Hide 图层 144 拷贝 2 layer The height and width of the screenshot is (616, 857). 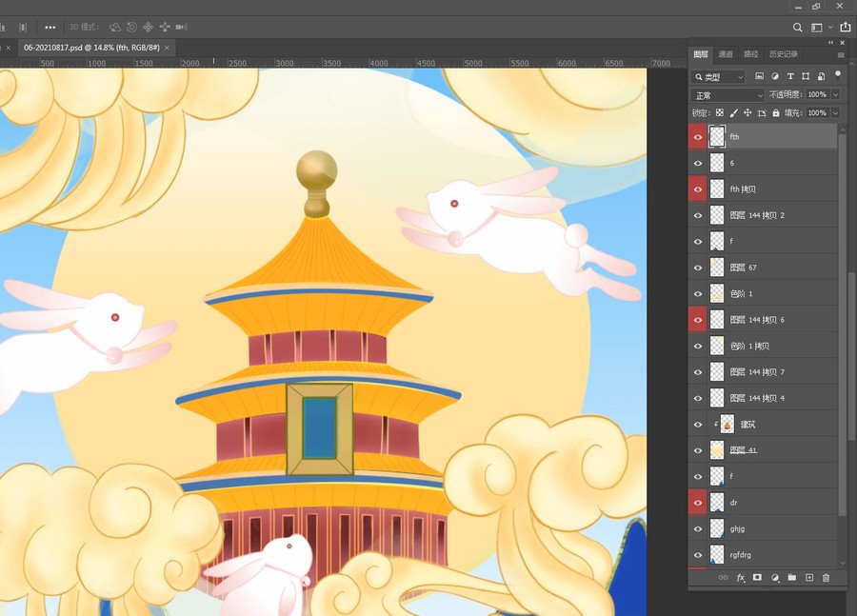[698, 215]
